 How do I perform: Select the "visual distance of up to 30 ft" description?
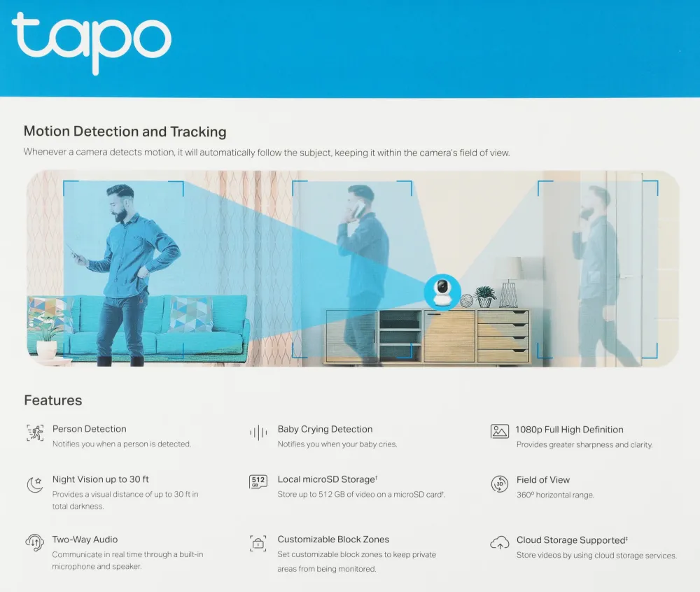pyautogui.click(x=125, y=500)
